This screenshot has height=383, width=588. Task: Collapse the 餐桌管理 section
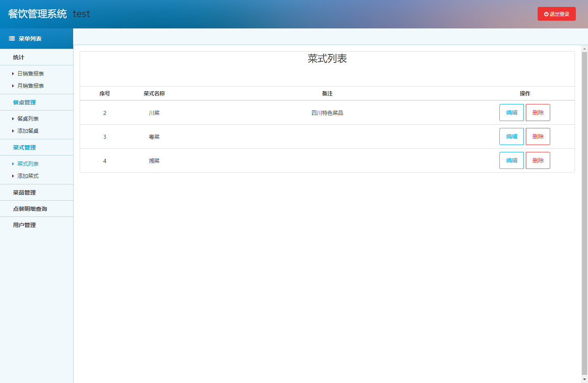click(24, 103)
